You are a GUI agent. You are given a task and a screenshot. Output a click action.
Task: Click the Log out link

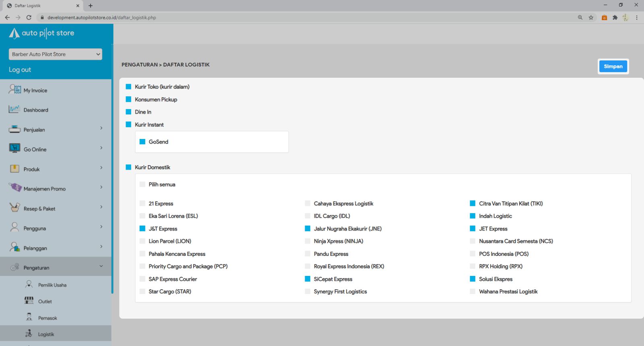click(20, 70)
